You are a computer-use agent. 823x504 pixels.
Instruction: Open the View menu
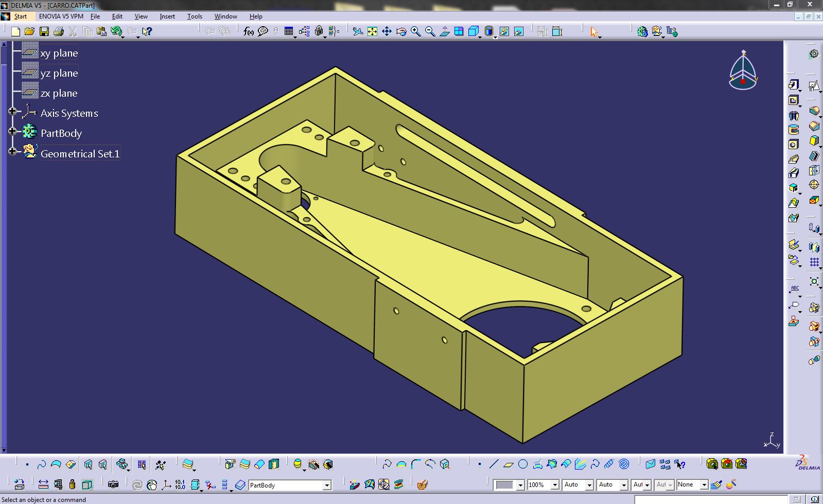pyautogui.click(x=141, y=16)
